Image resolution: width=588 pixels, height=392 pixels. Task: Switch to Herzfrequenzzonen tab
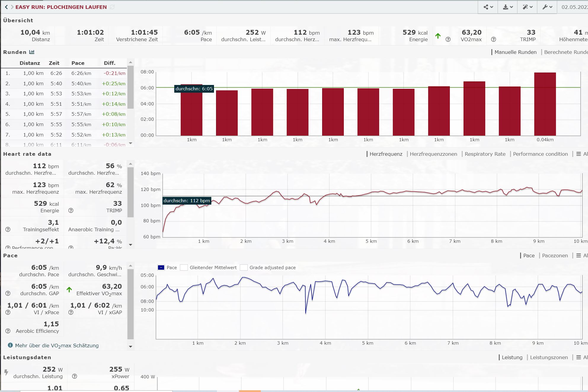tap(433, 154)
